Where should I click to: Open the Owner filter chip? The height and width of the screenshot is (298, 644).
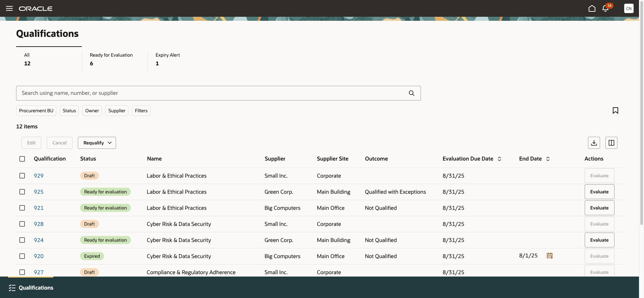[x=92, y=111]
